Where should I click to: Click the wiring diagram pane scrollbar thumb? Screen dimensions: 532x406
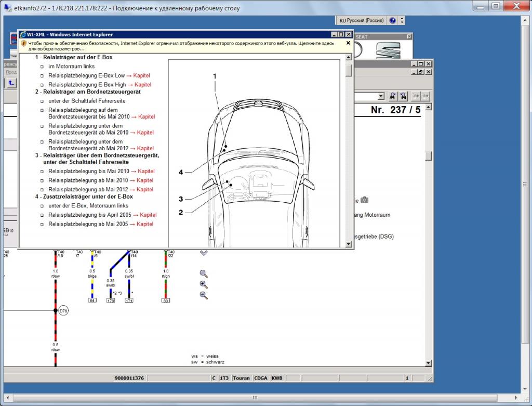point(429,156)
